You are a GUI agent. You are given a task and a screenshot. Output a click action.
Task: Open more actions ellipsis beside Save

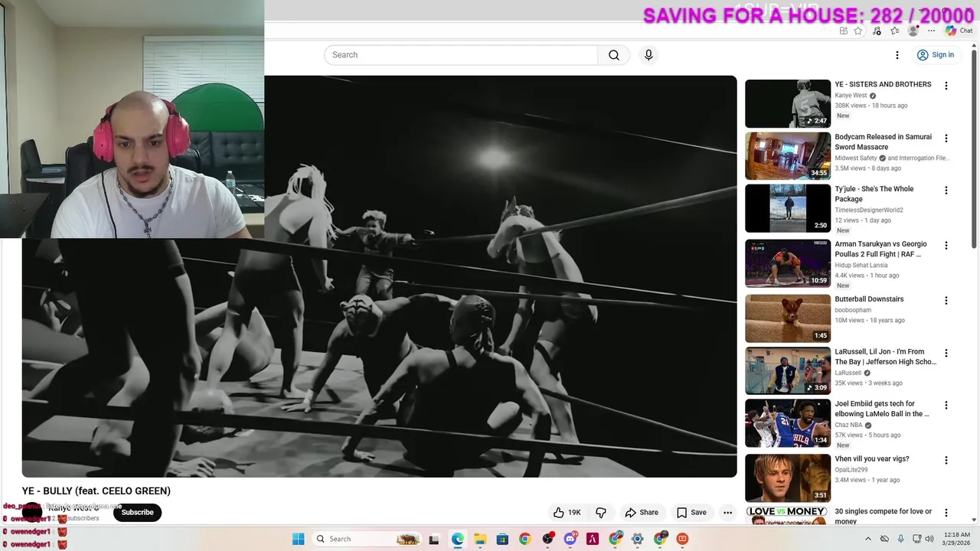tap(728, 513)
